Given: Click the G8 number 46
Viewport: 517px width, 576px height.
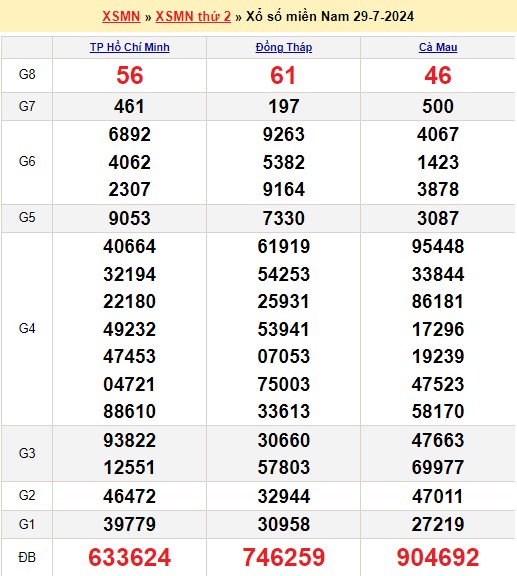Looking at the screenshot, I should (438, 76).
